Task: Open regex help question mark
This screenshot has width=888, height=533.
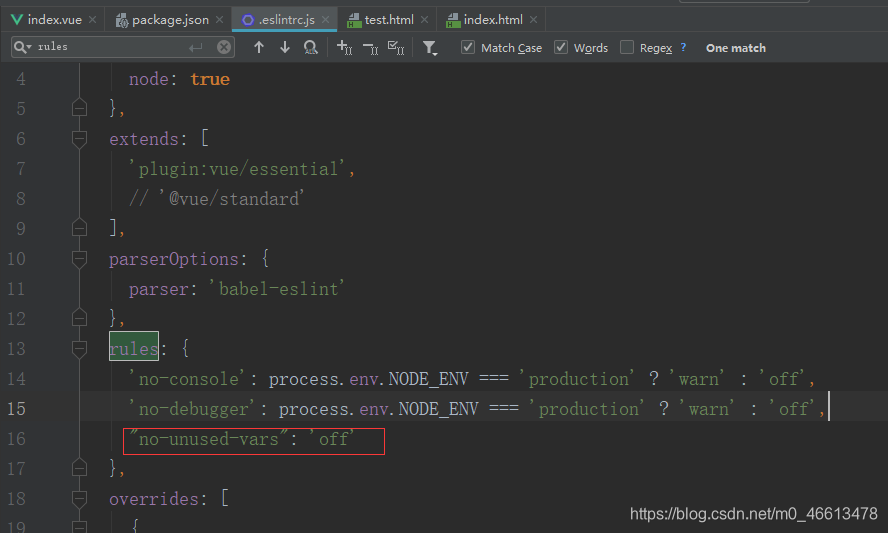Action: pyautogui.click(x=684, y=48)
